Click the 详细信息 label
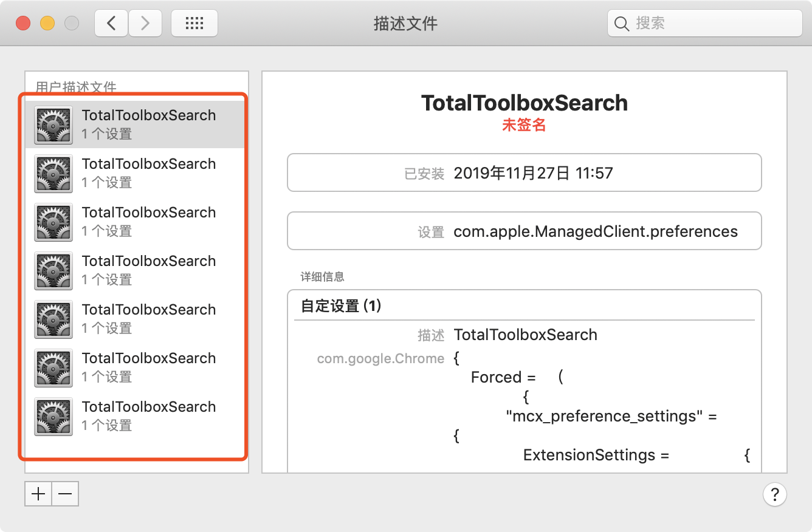This screenshot has width=812, height=532. [x=323, y=277]
